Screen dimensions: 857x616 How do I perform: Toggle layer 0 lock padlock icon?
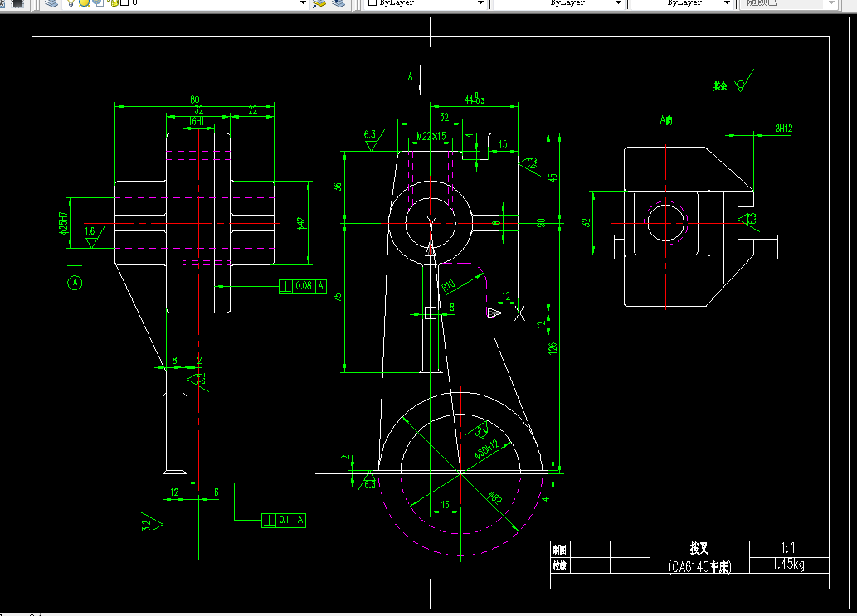coord(114,2)
